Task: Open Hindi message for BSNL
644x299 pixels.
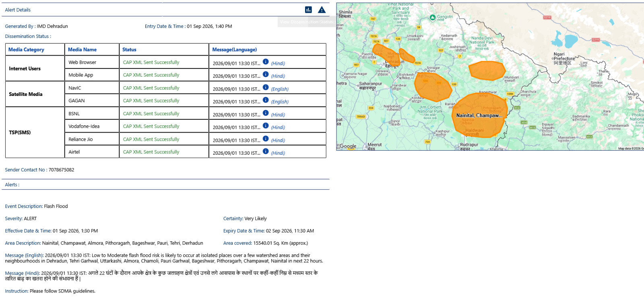Action: tap(278, 115)
